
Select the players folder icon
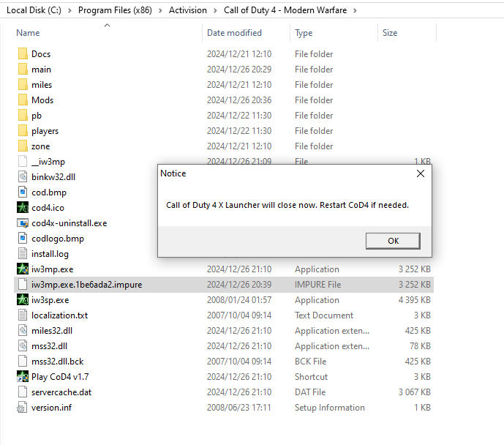(x=23, y=131)
